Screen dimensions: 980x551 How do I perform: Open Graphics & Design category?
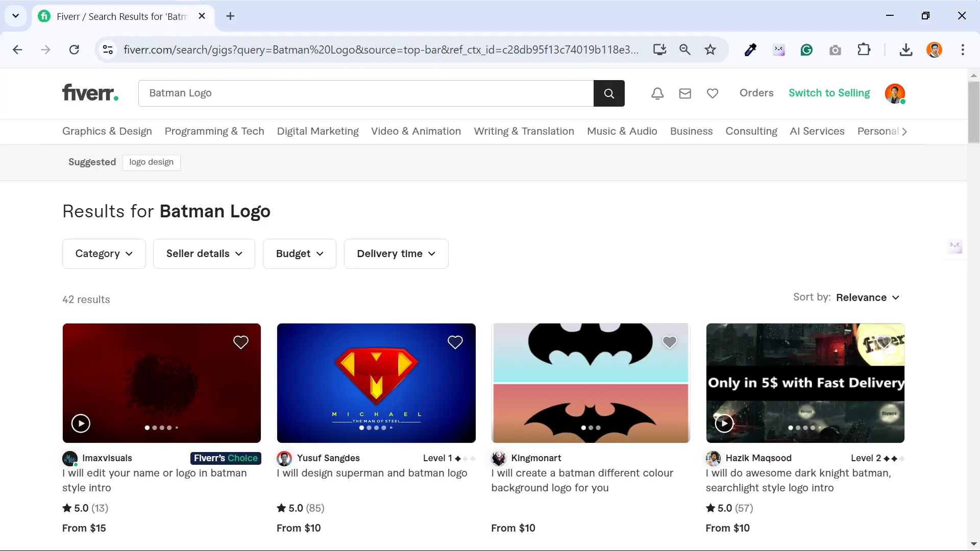107,131
